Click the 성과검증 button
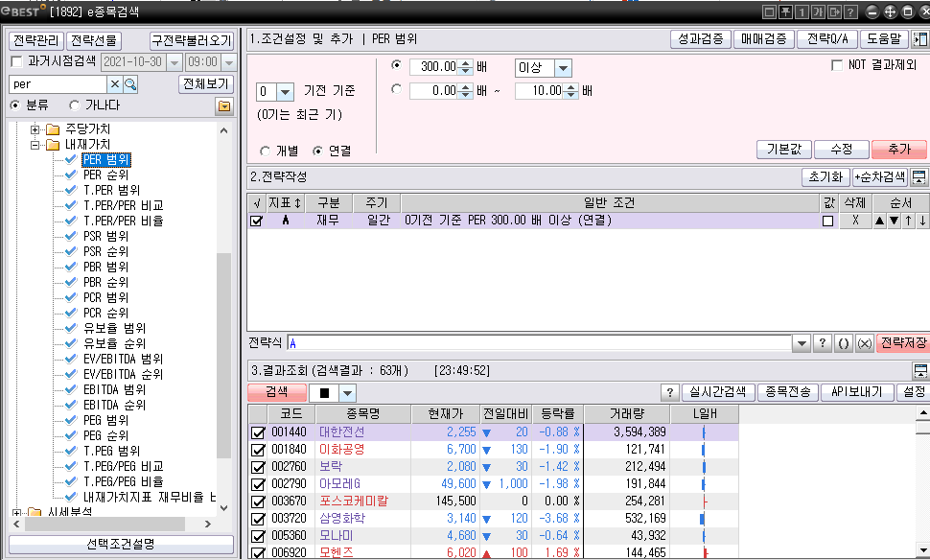Viewport: 930px width, 560px height. click(701, 39)
